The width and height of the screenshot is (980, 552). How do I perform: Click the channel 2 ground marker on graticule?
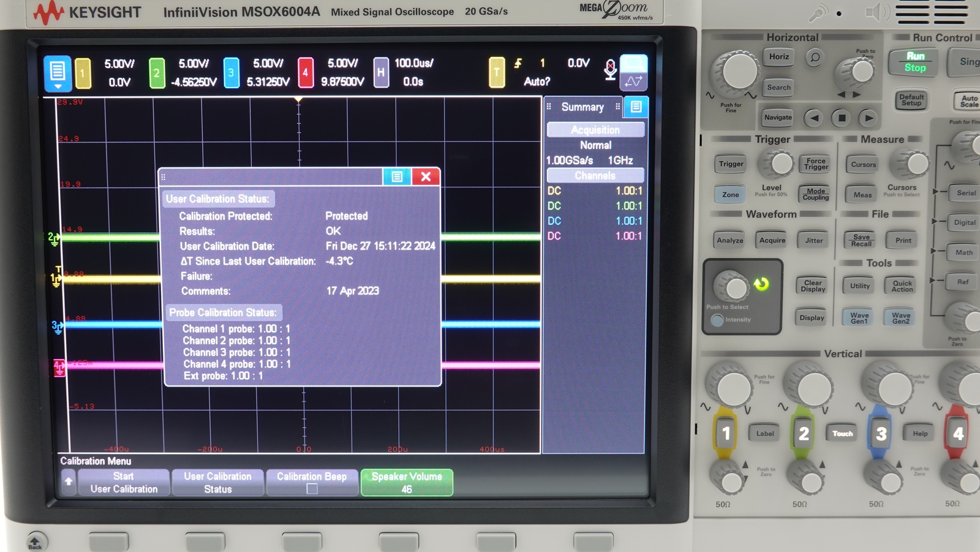[x=54, y=238]
